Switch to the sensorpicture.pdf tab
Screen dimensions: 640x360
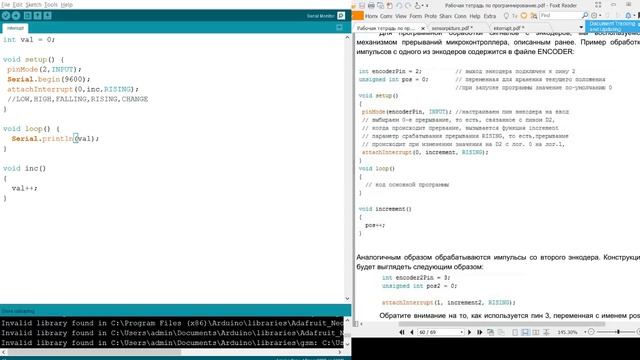452,28
